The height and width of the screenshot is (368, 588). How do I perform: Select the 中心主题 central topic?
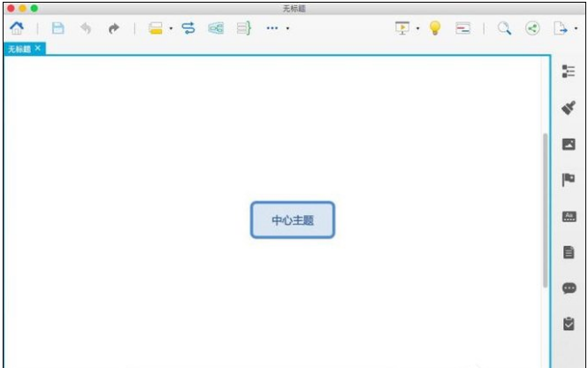tap(293, 219)
